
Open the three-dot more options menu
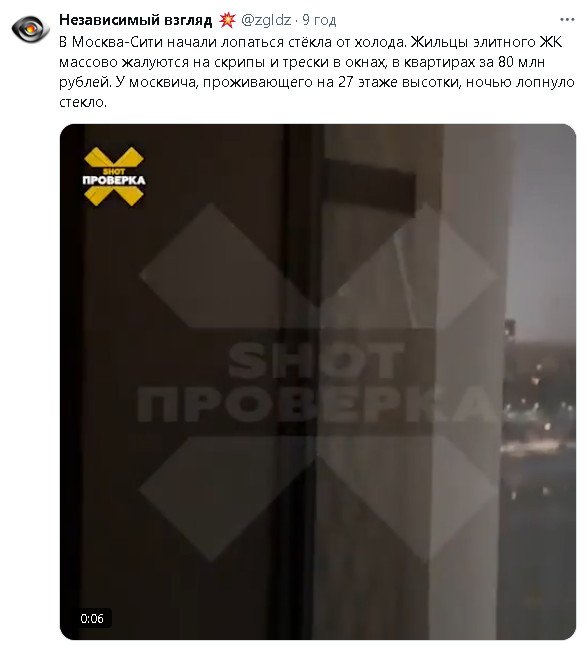pos(566,20)
